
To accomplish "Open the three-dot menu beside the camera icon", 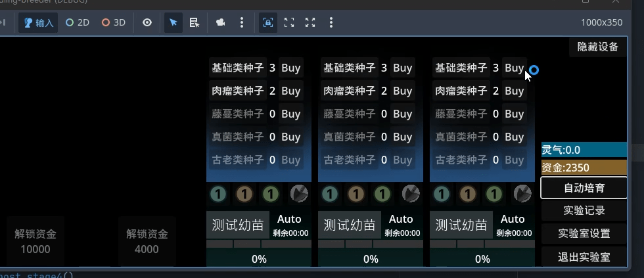I will pyautogui.click(x=242, y=22).
